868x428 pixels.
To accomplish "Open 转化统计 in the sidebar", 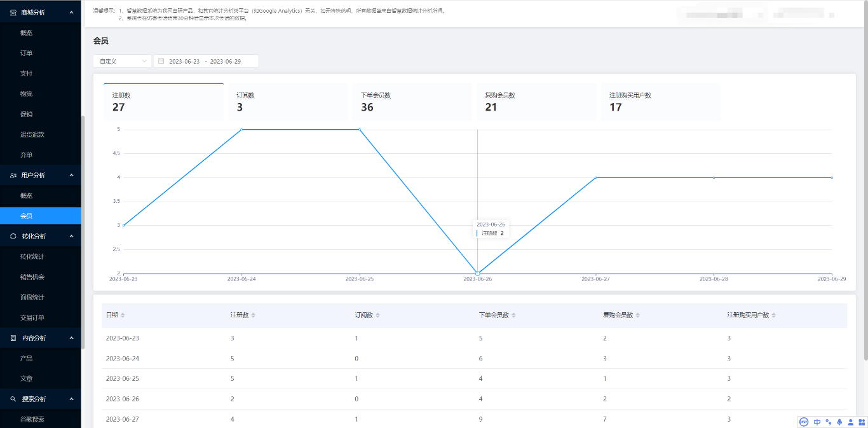I will (32, 256).
